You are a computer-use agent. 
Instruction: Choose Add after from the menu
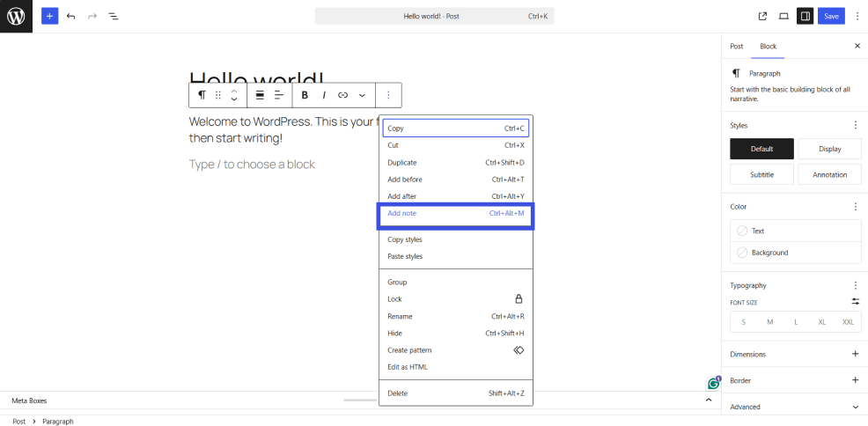(456, 196)
